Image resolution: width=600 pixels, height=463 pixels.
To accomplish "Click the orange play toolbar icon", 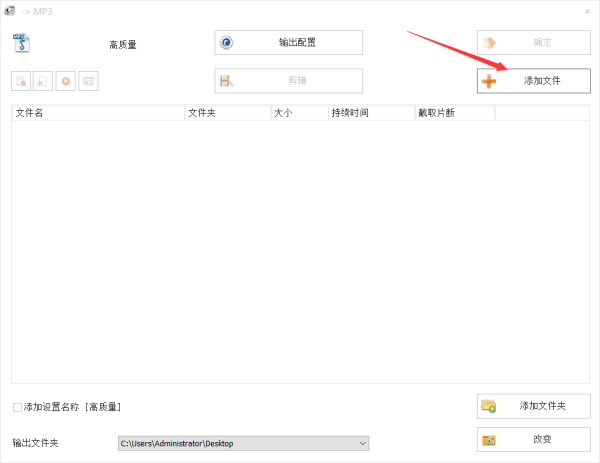I will (65, 81).
